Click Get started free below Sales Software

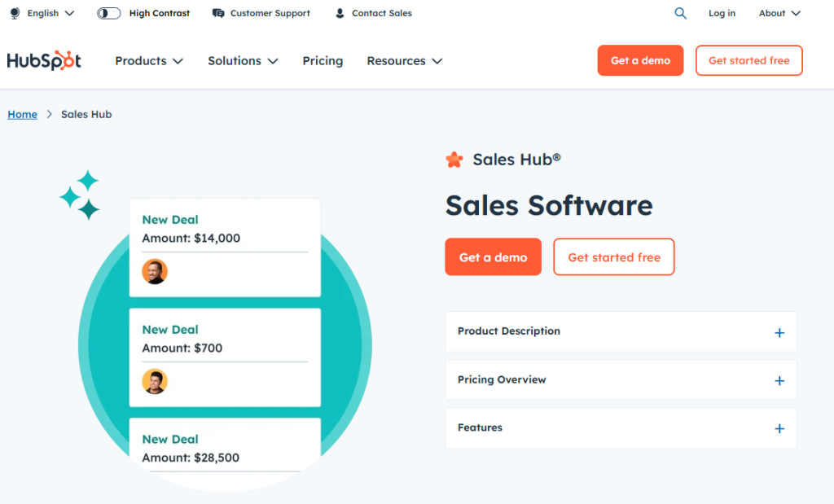(x=614, y=256)
